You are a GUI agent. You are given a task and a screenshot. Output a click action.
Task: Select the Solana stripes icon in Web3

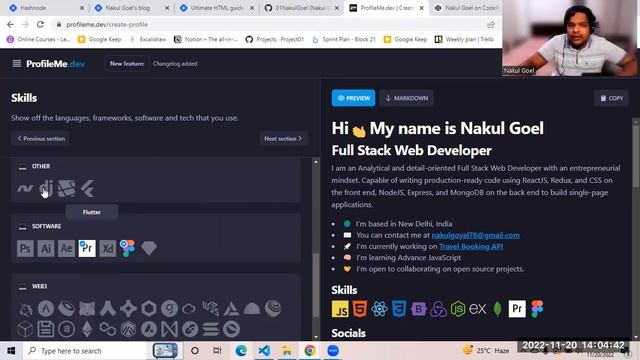(x=211, y=329)
